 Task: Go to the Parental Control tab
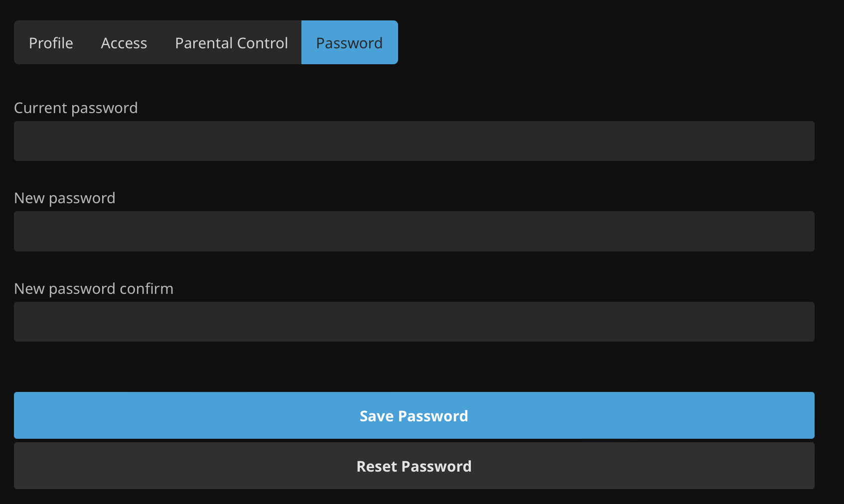(231, 43)
